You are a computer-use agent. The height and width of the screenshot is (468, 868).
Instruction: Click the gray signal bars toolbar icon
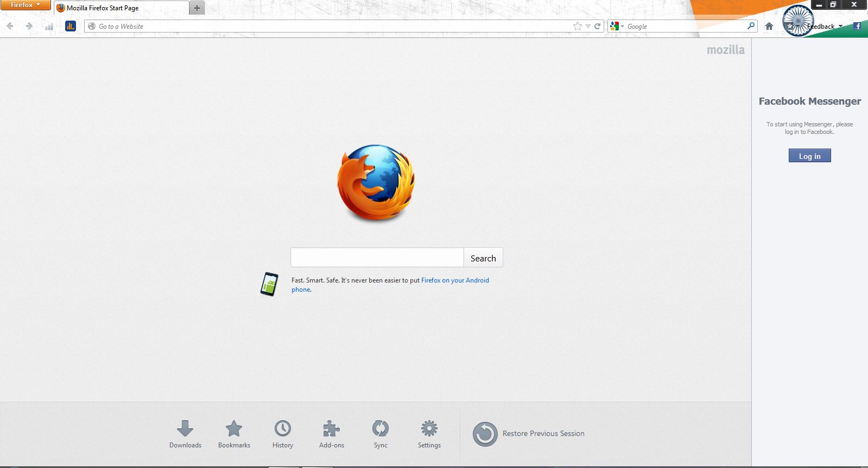49,26
